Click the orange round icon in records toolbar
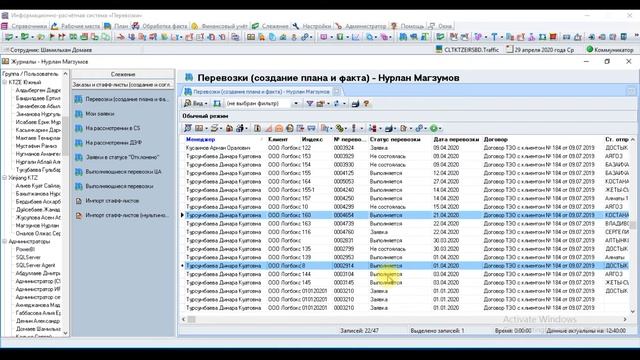This screenshot has width=640, height=360. (279, 128)
